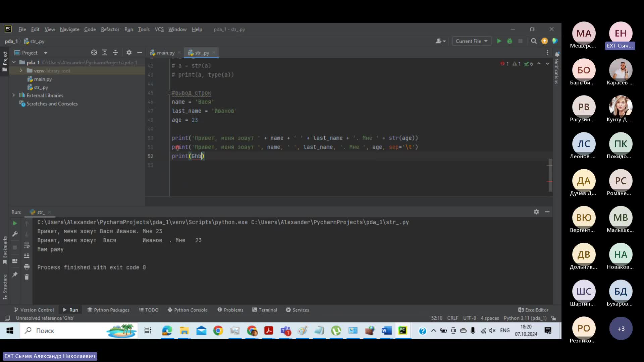Jump to previous highlighted error arrow
Viewport: 644px width, 362px height.
pyautogui.click(x=539, y=64)
